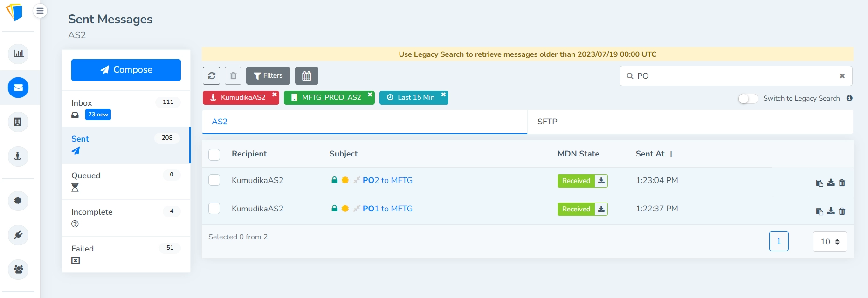
Task: Open the Filters panel
Action: click(x=268, y=76)
